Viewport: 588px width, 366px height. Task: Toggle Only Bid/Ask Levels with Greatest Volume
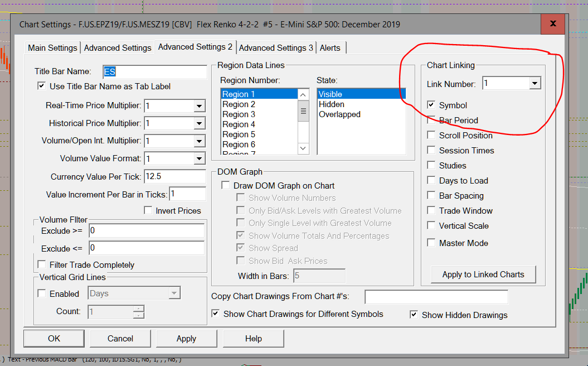click(240, 210)
